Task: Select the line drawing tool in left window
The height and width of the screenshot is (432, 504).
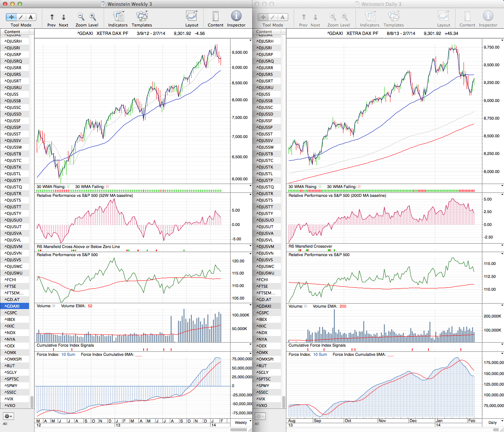Action: click(x=21, y=17)
